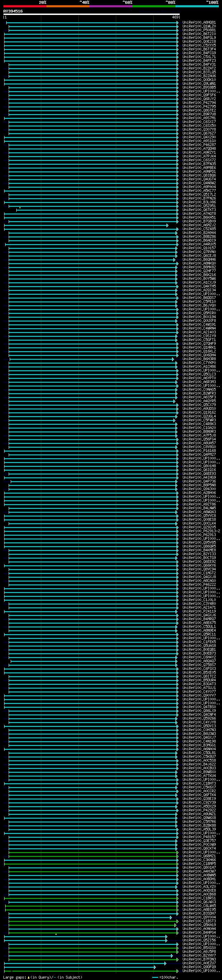The width and height of the screenshot is (222, 980).
Task: Select hit label UniRef100_Q56FG4
Action: coord(199,439)
